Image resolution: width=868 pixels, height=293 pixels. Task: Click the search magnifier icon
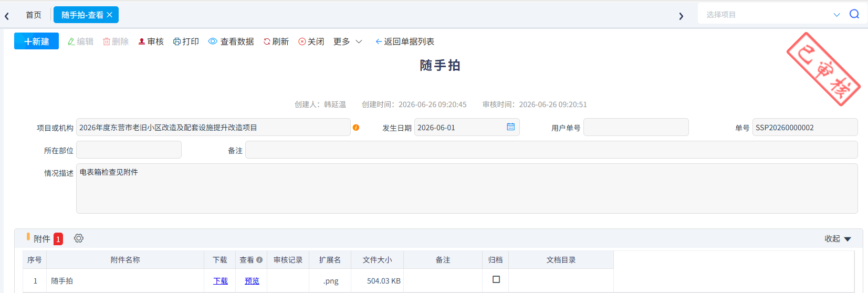click(854, 14)
